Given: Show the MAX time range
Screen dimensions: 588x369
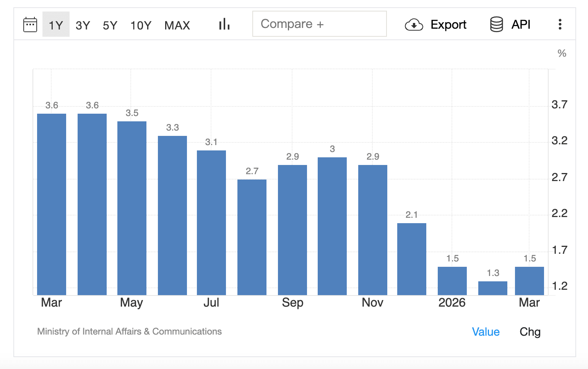Looking at the screenshot, I should pos(177,25).
